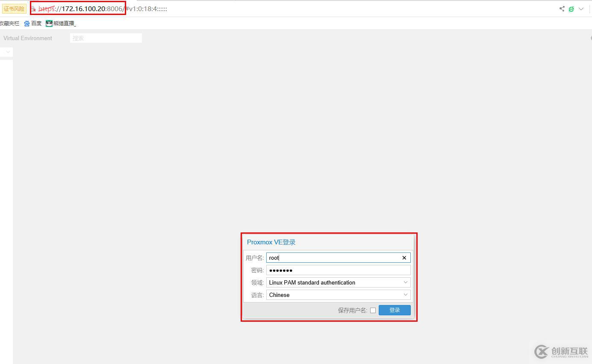Open the dropdown arrow beside the IE icon
This screenshot has width=592, height=364.
tap(581, 9)
